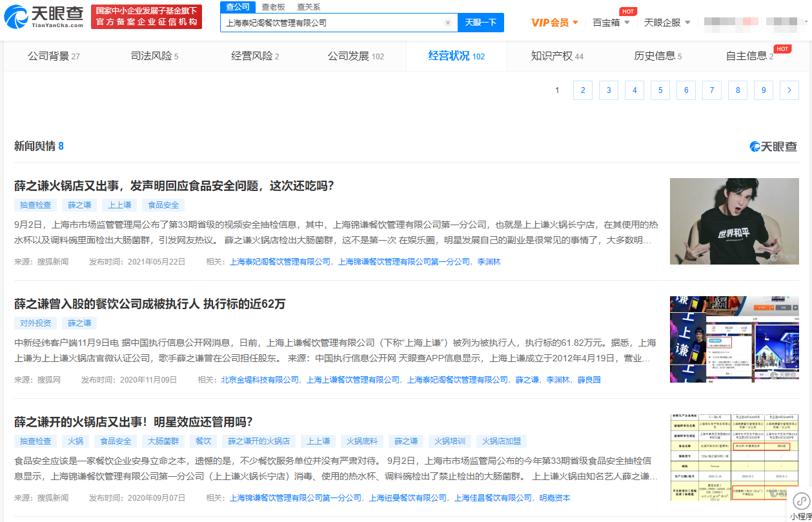Switch to the 司法风险 tab
This screenshot has width=812, height=522.
(154, 56)
